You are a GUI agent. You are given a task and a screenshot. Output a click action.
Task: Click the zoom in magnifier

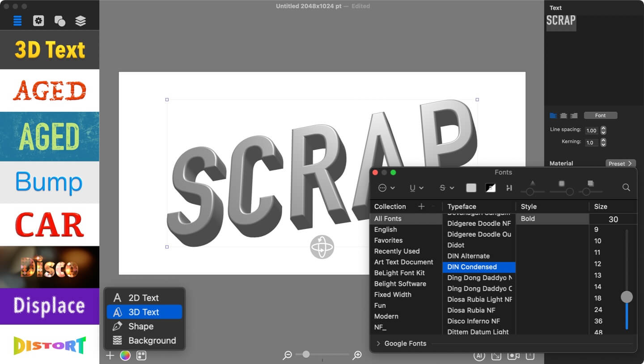(357, 355)
